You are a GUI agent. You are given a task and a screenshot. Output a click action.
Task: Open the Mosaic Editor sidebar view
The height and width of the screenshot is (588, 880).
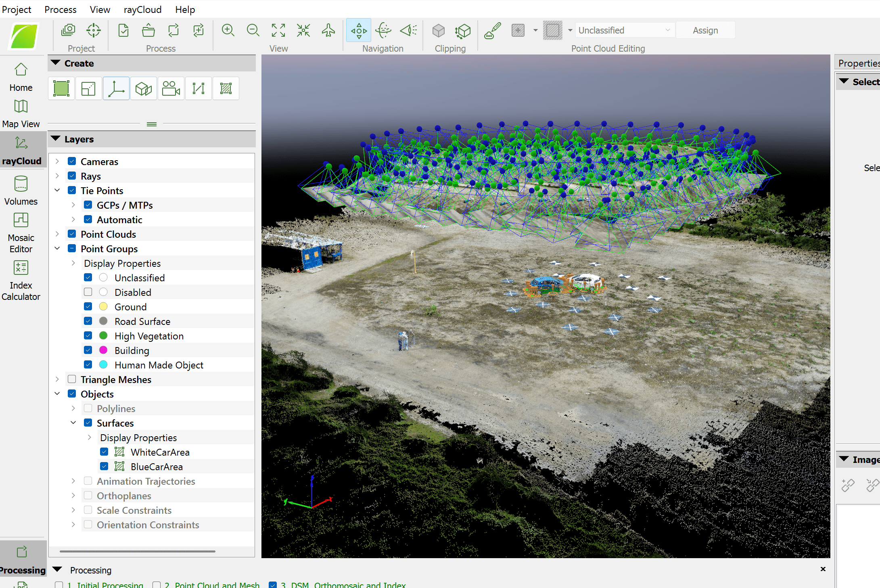[21, 233]
